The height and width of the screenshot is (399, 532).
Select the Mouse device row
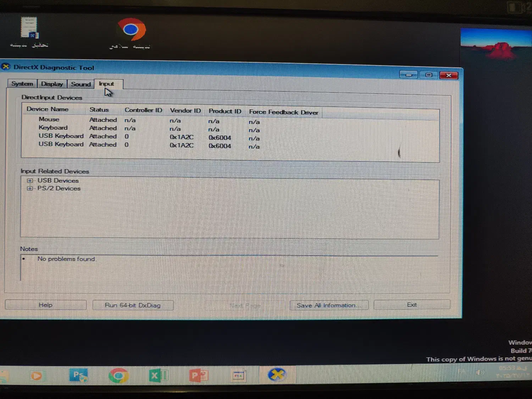pyautogui.click(x=49, y=120)
